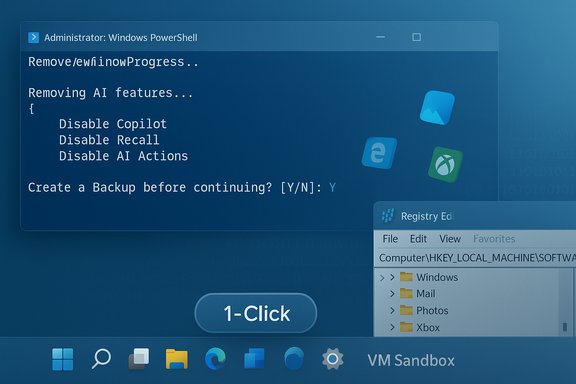Screen dimensions: 576x384
Task: Open the blue stacked-squares taskbar app
Action: (254, 358)
